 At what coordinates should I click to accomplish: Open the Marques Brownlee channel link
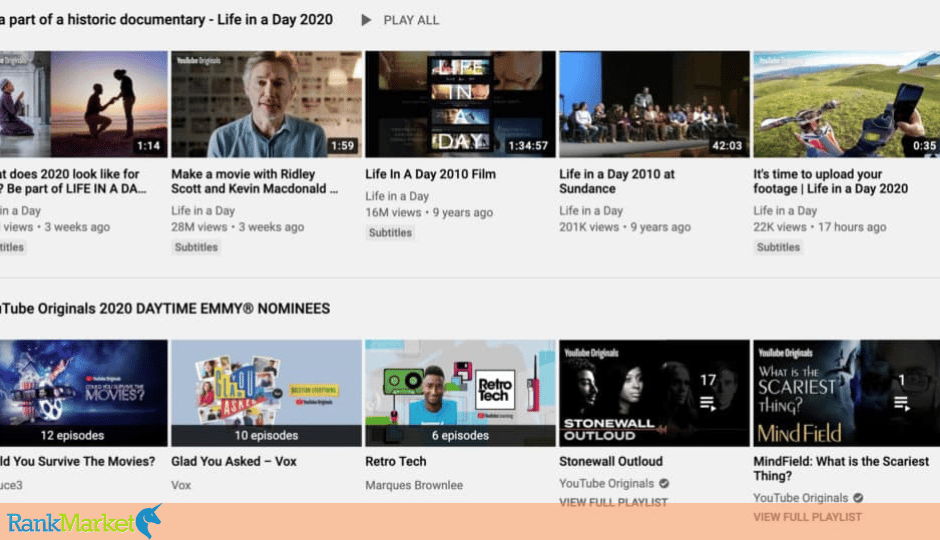click(414, 485)
